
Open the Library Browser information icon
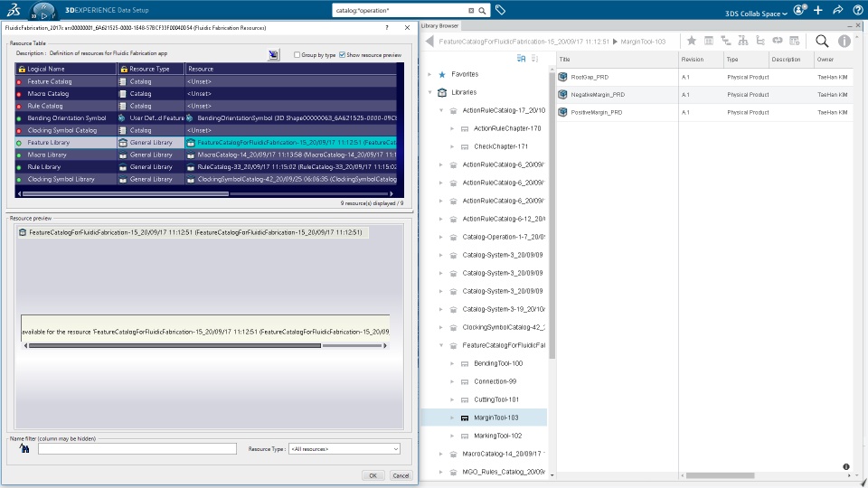(x=844, y=41)
